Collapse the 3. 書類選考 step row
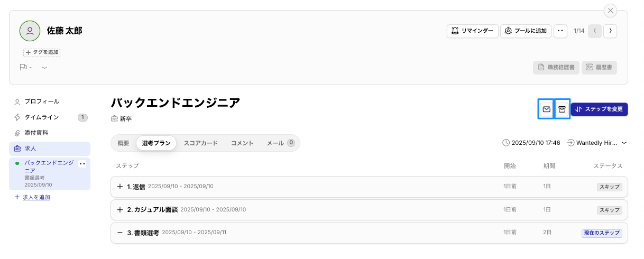The height and width of the screenshot is (259, 644). 120,233
